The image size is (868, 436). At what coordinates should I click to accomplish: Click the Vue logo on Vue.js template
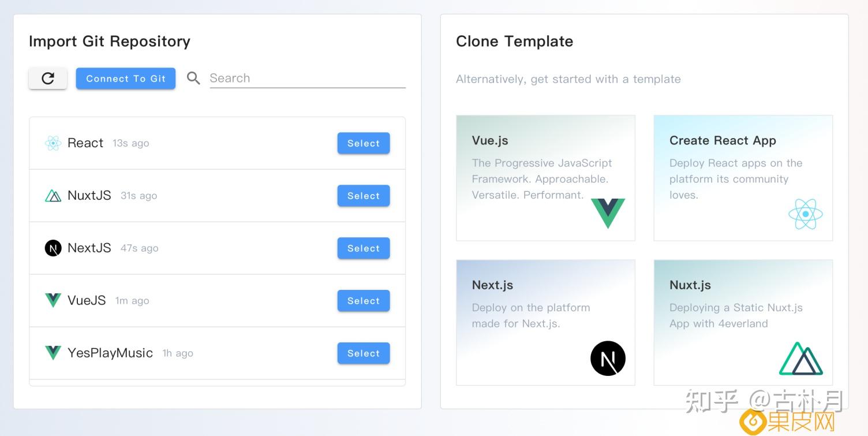(608, 213)
